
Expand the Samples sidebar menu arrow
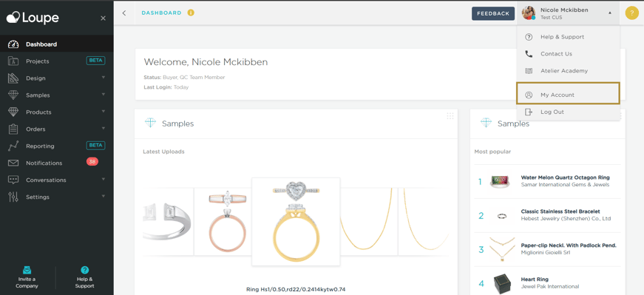point(103,94)
